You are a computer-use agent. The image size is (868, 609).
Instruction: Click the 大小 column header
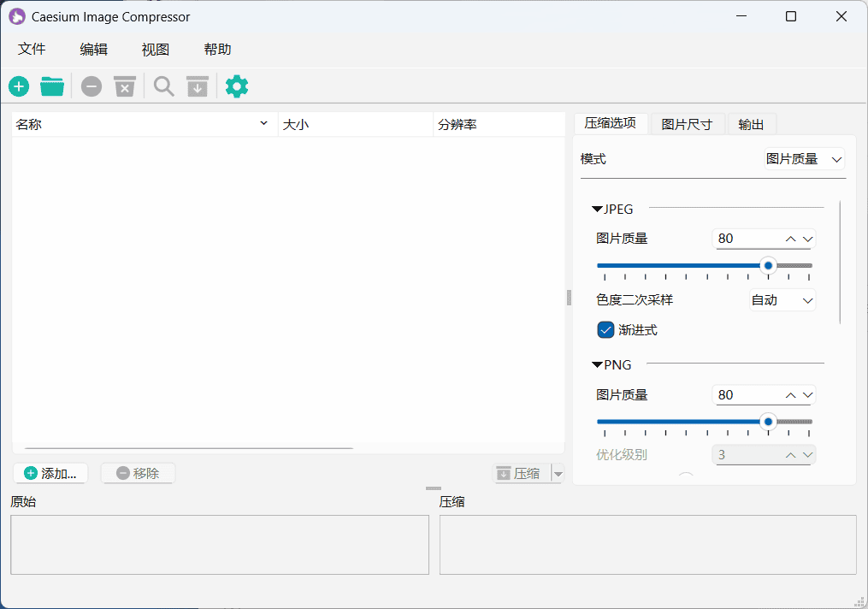point(356,125)
